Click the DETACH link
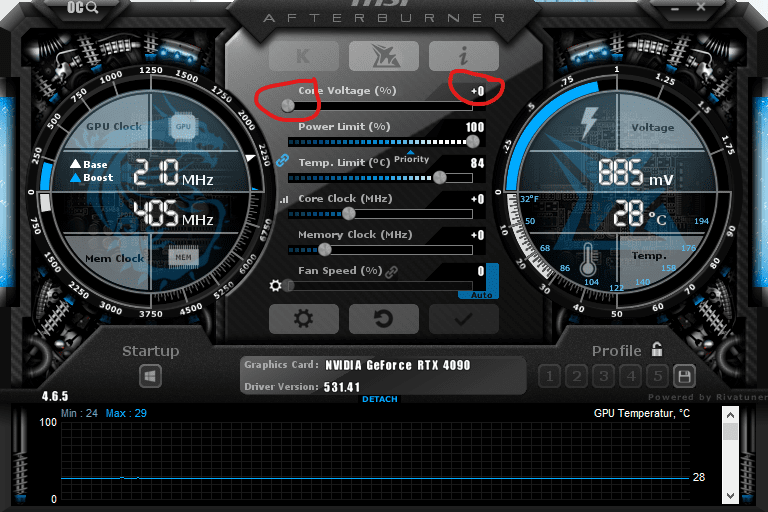 [x=380, y=399]
